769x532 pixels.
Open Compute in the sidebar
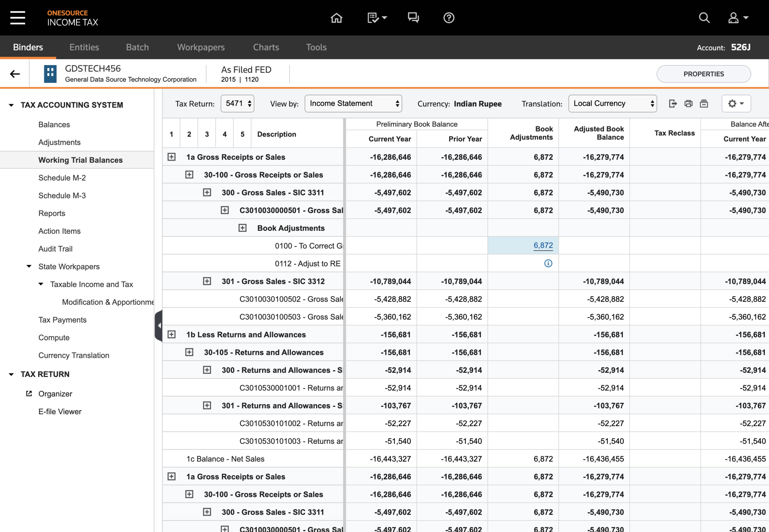[54, 338]
